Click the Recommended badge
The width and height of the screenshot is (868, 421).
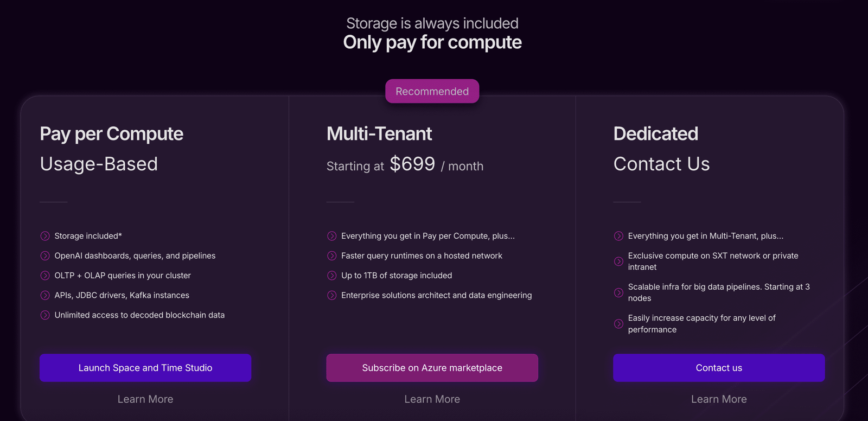point(432,91)
